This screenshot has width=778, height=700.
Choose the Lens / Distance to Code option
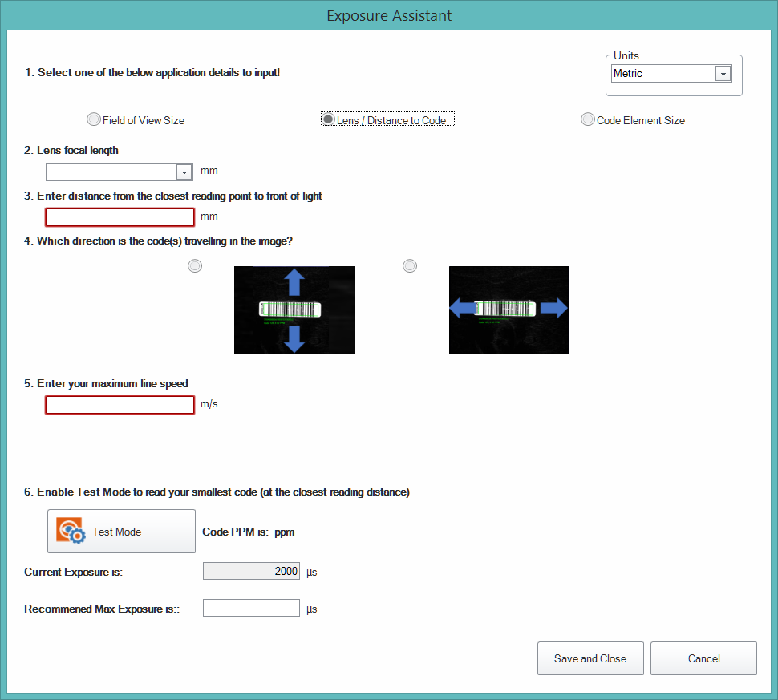328,119
